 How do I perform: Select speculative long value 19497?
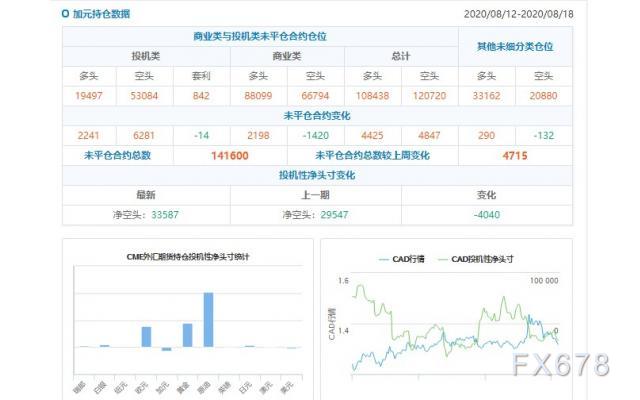pos(89,96)
